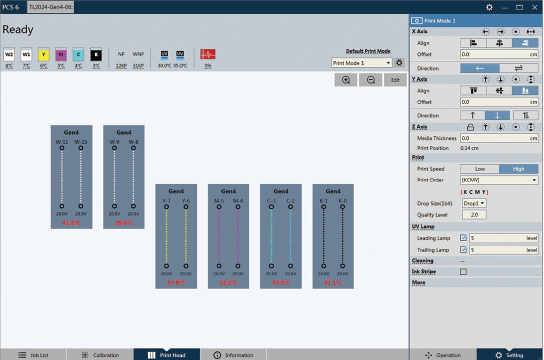Select Y Axis align center icon
544x360 pixels.
click(499, 91)
